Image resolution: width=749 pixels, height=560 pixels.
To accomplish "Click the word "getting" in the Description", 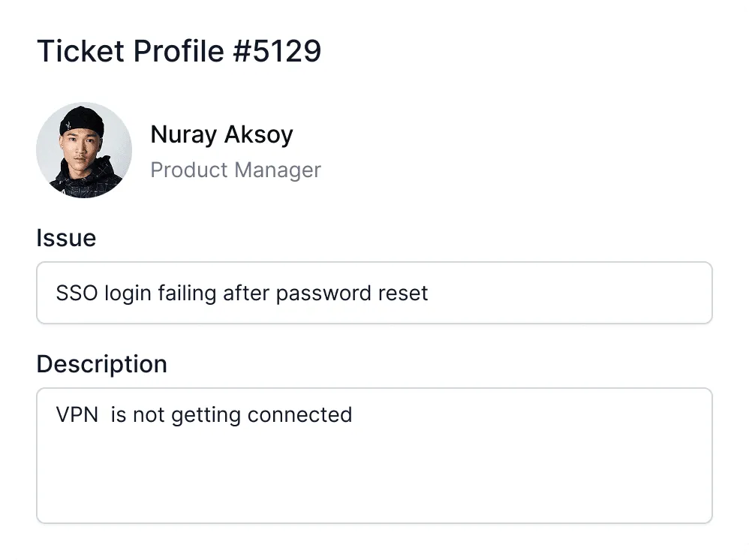I will (206, 415).
